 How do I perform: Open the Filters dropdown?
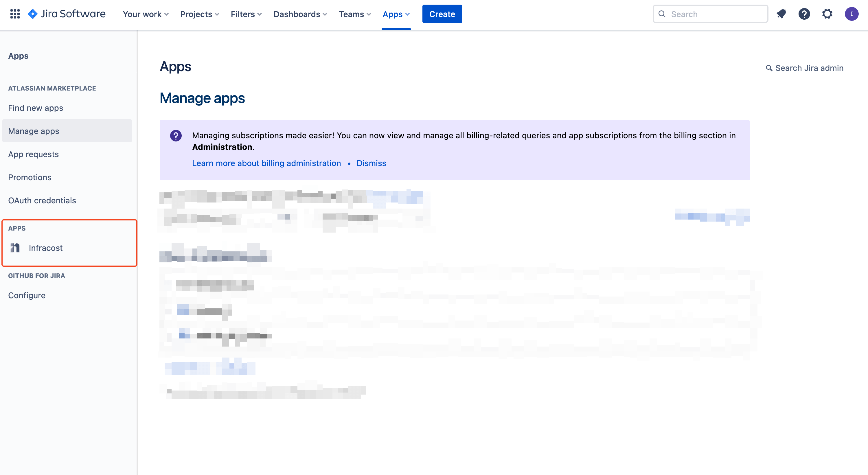click(x=246, y=14)
